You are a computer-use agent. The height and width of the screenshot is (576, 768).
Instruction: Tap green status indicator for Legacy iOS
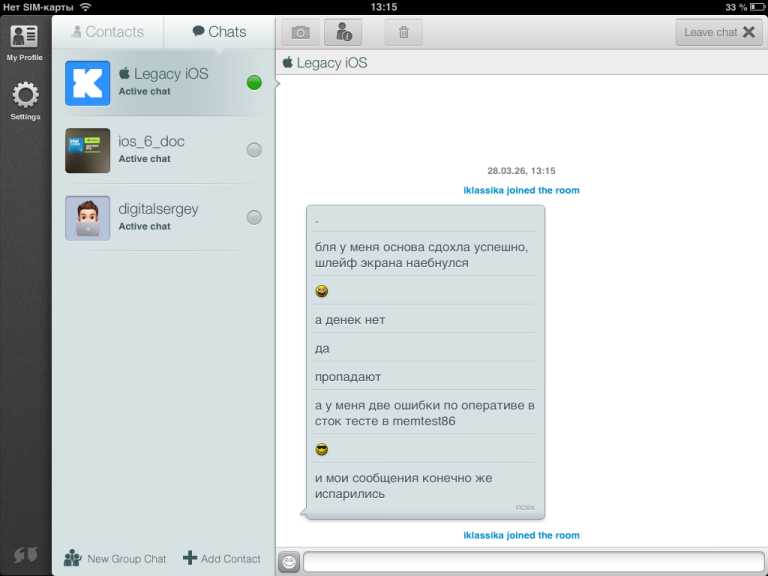point(254,82)
